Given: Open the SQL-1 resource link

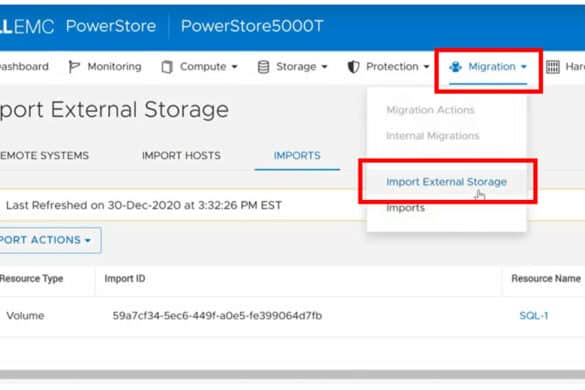Looking at the screenshot, I should click(x=534, y=316).
